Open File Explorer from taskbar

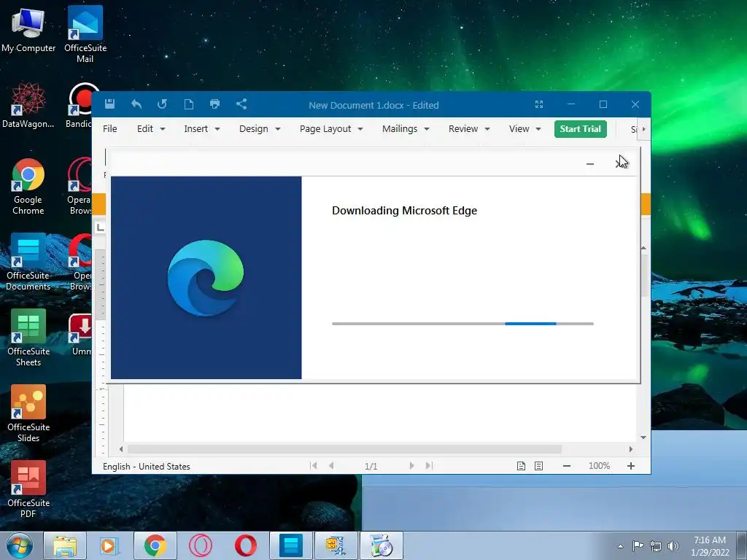point(65,545)
